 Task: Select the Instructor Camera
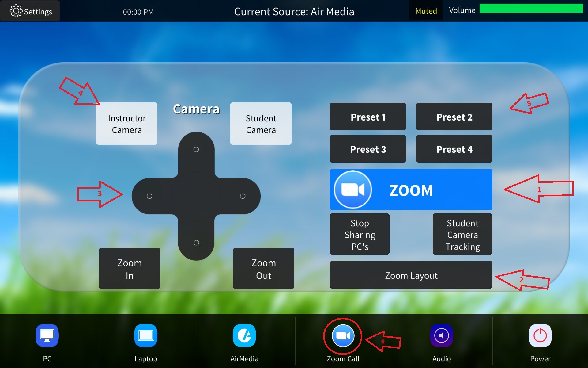(x=127, y=124)
